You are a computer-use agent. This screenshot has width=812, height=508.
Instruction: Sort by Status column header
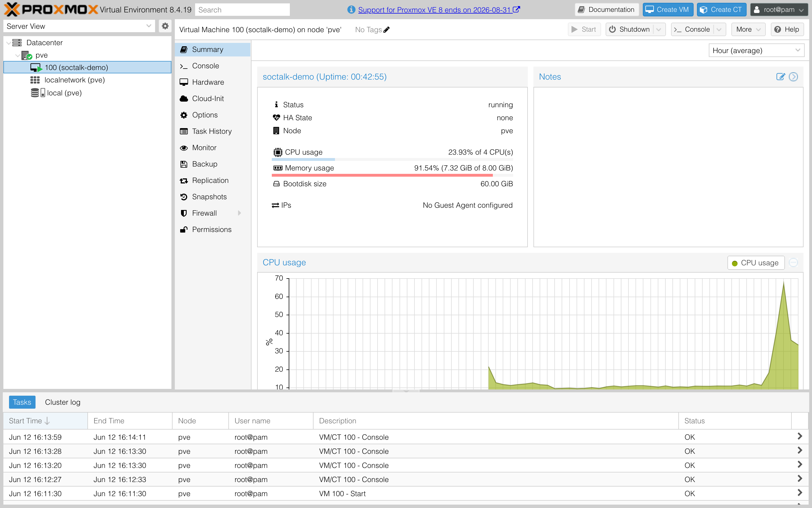point(735,421)
